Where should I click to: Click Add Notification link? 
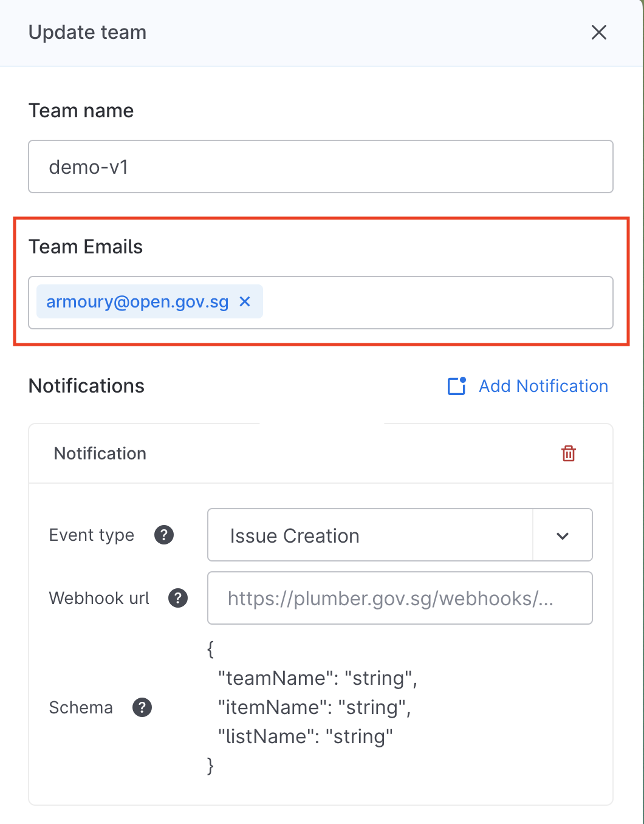(543, 386)
